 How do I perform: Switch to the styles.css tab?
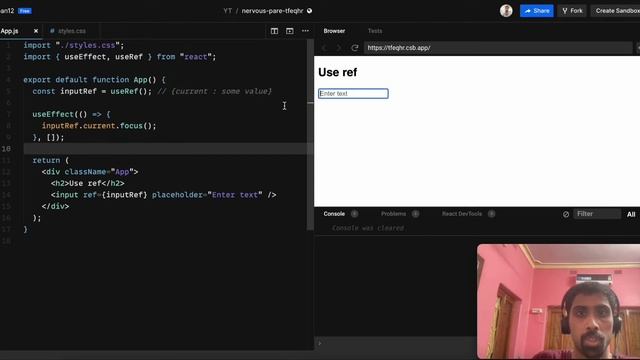[x=68, y=31]
